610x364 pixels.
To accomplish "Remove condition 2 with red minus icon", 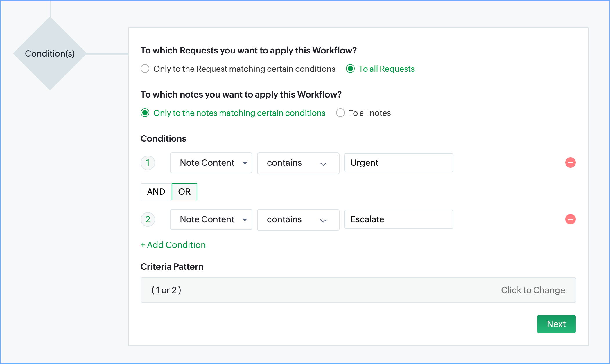I will (x=570, y=219).
